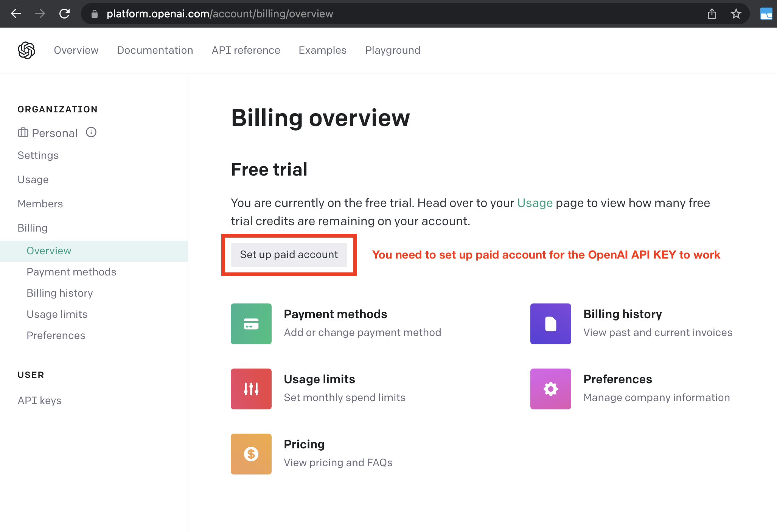Viewport: 777px width, 532px height.
Task: Expand the Organization sidebar section
Action: [57, 109]
